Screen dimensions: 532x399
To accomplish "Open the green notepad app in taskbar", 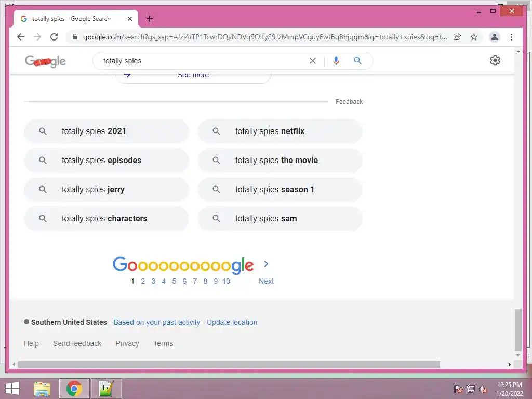I will (106, 389).
